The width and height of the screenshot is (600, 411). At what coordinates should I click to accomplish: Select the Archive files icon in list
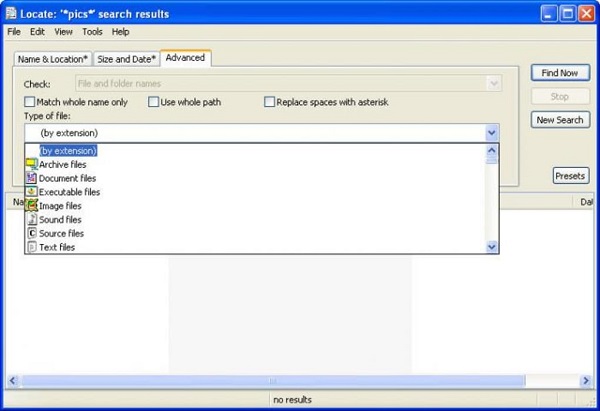pyautogui.click(x=31, y=164)
